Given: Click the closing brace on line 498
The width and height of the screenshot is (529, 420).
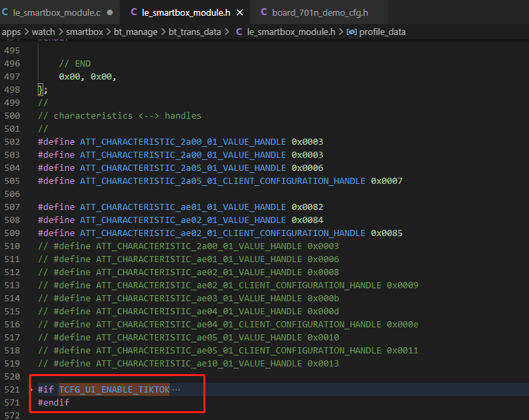Looking at the screenshot, I should click(40, 90).
